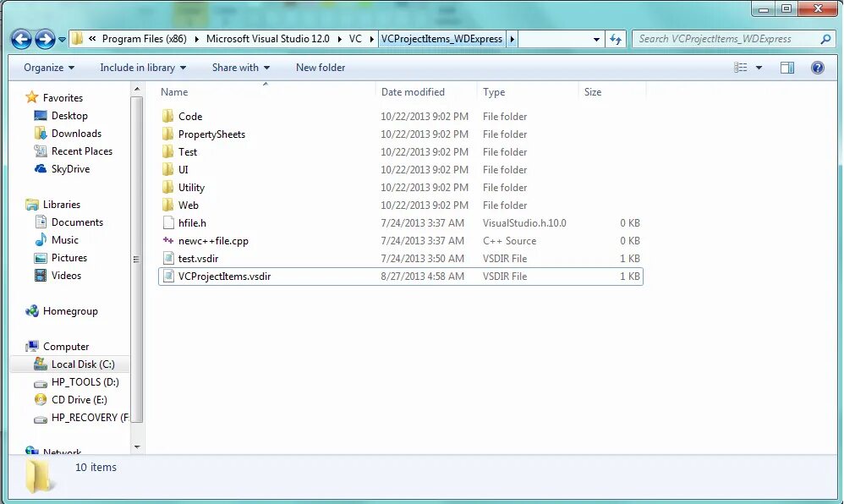Click navigation pane scrollbar up arrow
The image size is (844, 504).
pos(137,89)
